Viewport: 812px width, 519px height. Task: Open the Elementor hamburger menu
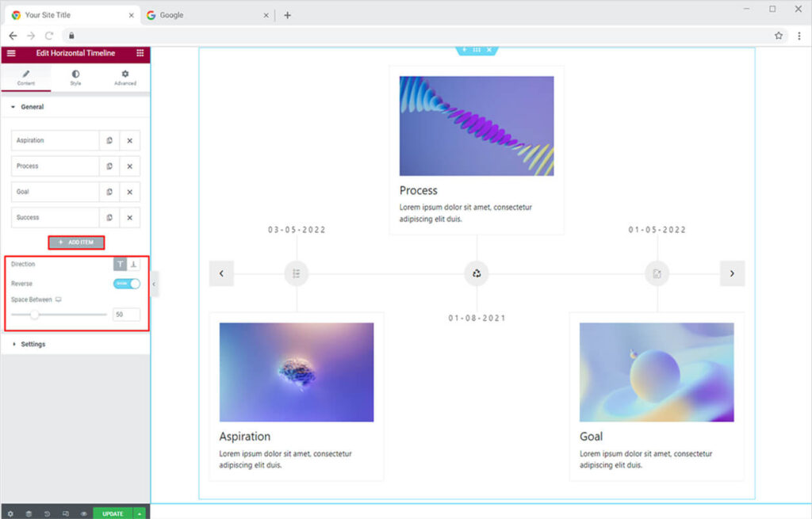click(x=11, y=53)
